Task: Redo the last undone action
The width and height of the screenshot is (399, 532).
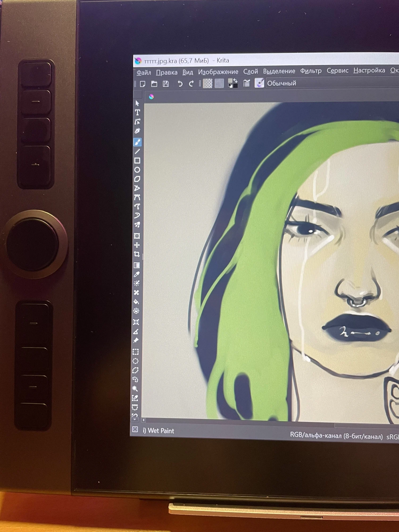Action: [x=191, y=84]
